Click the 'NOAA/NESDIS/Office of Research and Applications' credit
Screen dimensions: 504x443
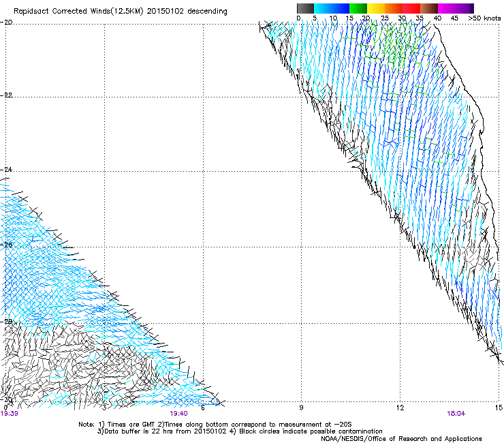coord(401,439)
